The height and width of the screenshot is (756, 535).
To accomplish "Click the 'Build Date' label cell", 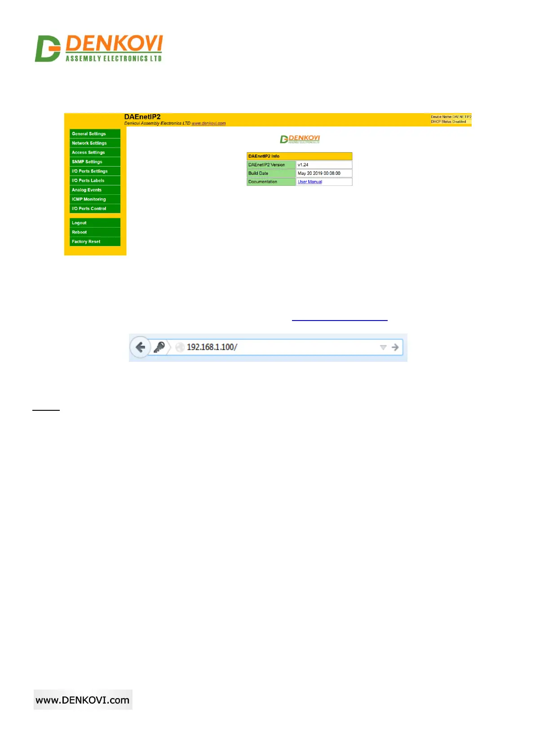I will click(271, 173).
